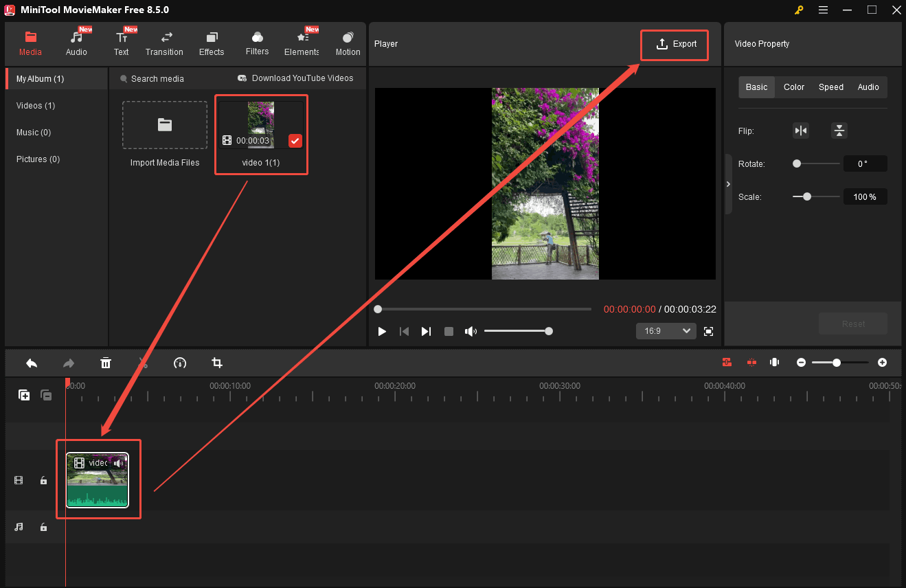Select the Transition tool in the ribbon

164,42
